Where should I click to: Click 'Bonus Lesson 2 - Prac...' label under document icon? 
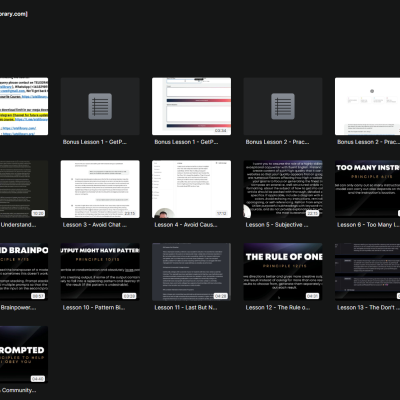tap(277, 142)
